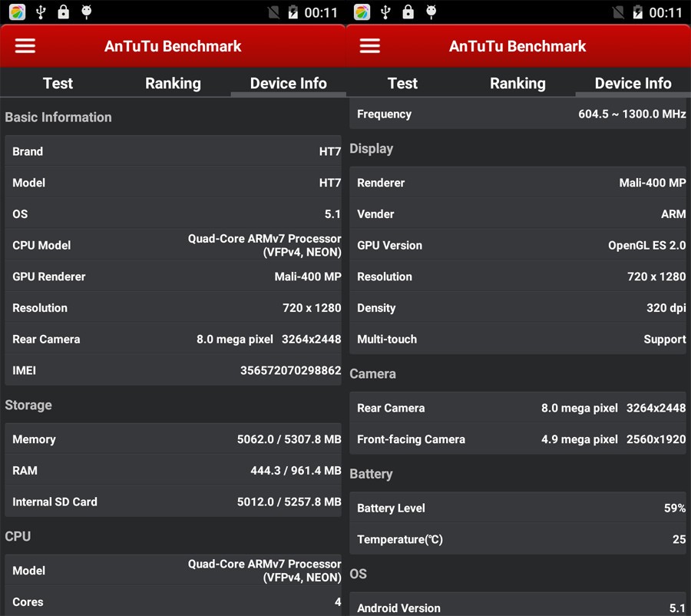
Task: Tap the no-SIM icon in the right status bar
Action: point(618,12)
